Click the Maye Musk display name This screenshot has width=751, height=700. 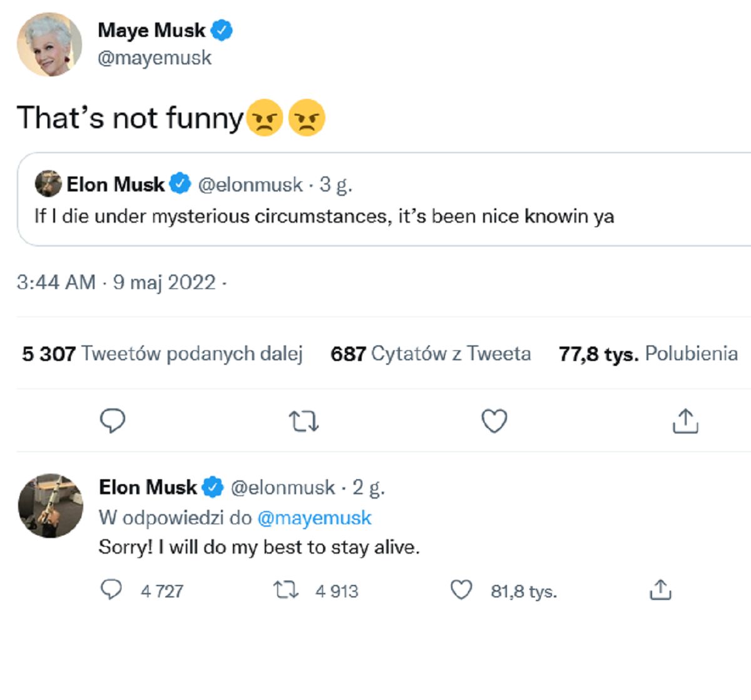pos(151,30)
